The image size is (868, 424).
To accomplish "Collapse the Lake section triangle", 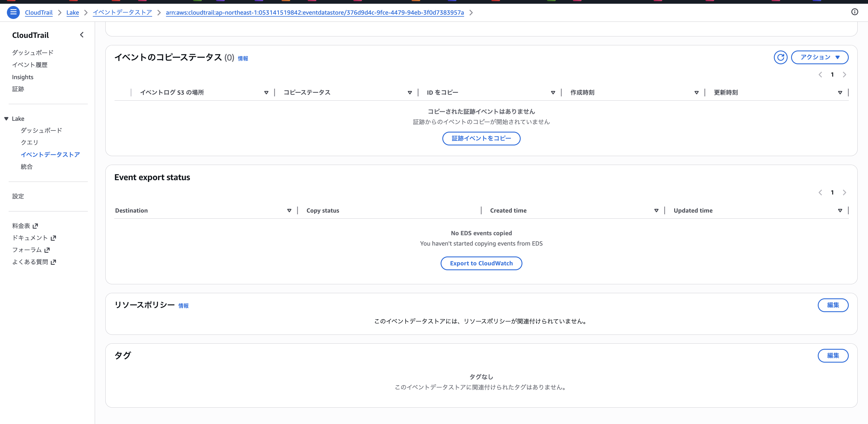I will 6,118.
